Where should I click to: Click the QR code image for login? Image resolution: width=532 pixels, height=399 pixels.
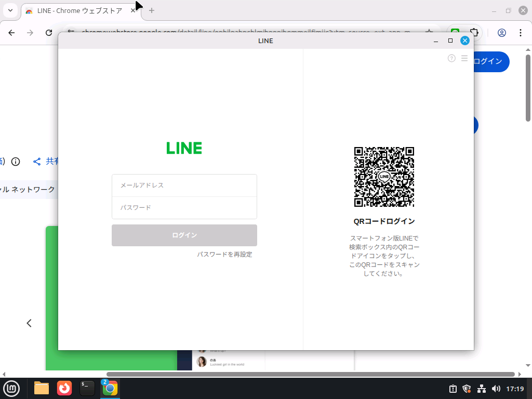click(384, 177)
